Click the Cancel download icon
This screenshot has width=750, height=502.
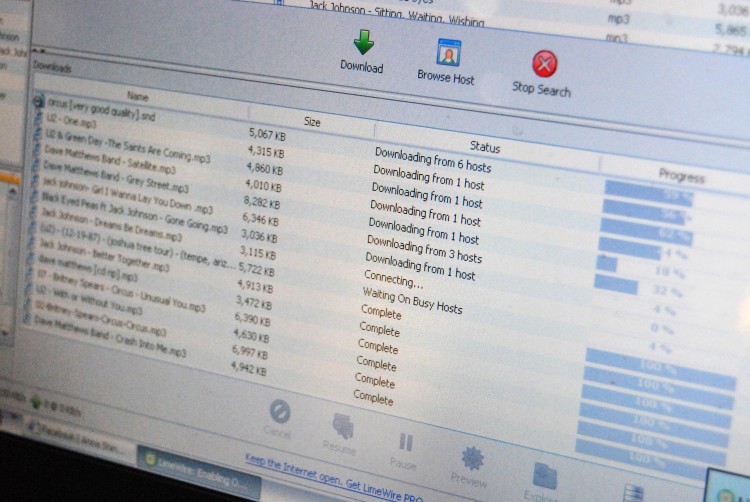coord(279,412)
